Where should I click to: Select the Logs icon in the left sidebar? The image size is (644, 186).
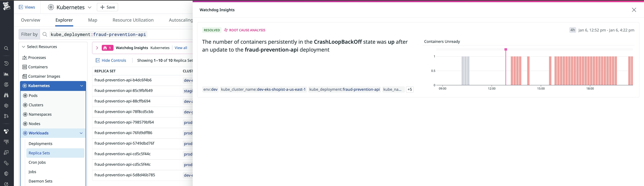pos(6,142)
